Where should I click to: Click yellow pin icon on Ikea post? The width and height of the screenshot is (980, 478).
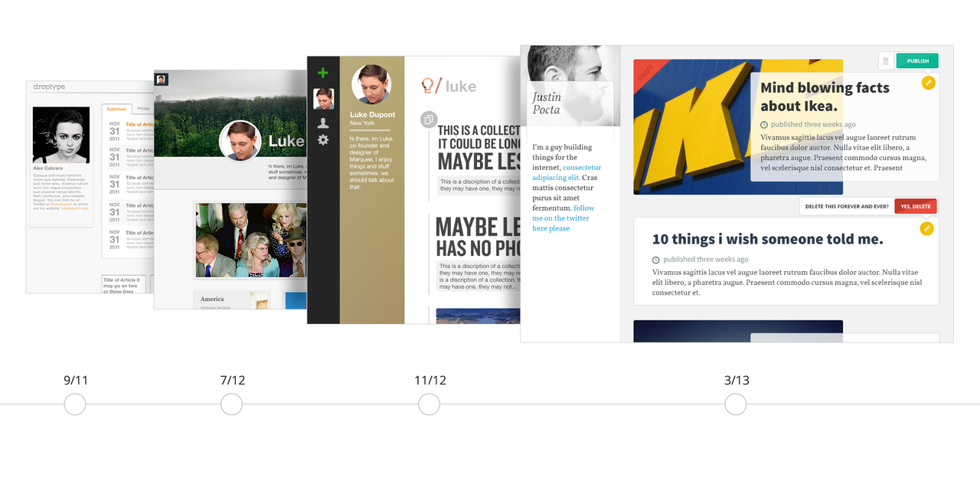[928, 83]
